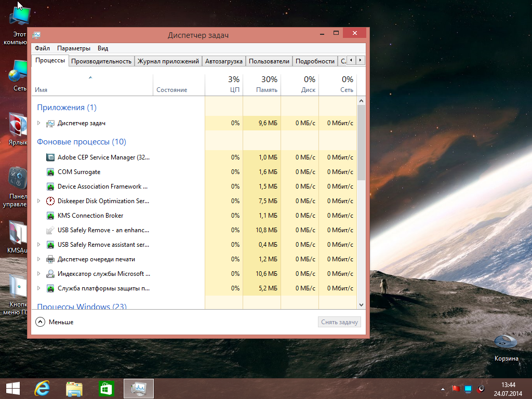Viewport: 532px width, 399px height.
Task: Click the Приложения (1) group heading
Action: point(67,108)
